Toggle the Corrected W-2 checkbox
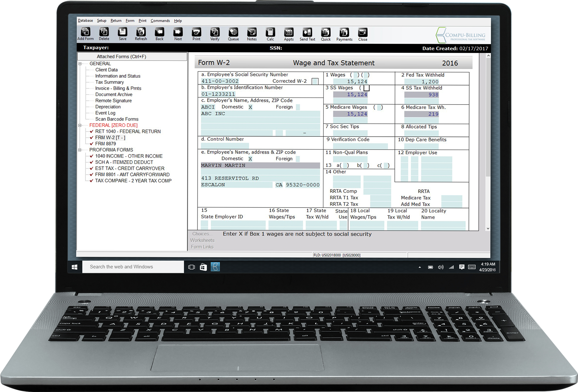This screenshot has width=578, height=392. 315,81
